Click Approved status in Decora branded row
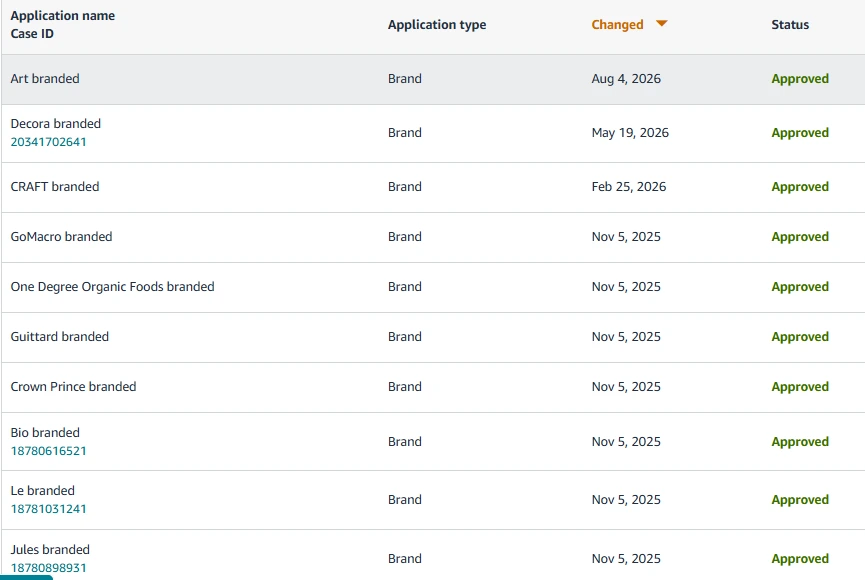This screenshot has height=580, width=865. click(800, 133)
